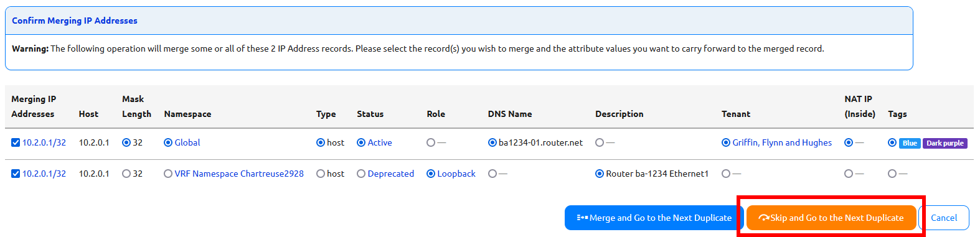Open 10.2.0.1/32 link in Chartreuse2928 row
This screenshot has height=237, width=980.
pyautogui.click(x=44, y=174)
